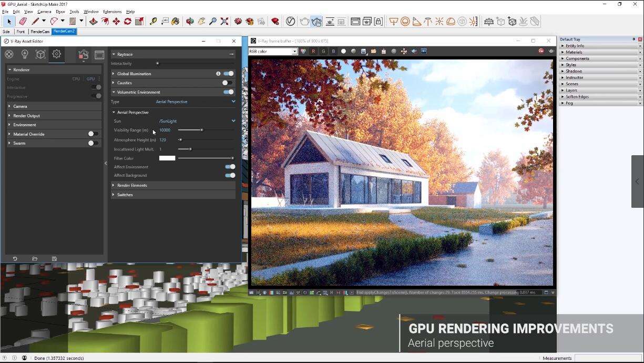
Task: Enable the Caustics toggle
Action: [227, 83]
